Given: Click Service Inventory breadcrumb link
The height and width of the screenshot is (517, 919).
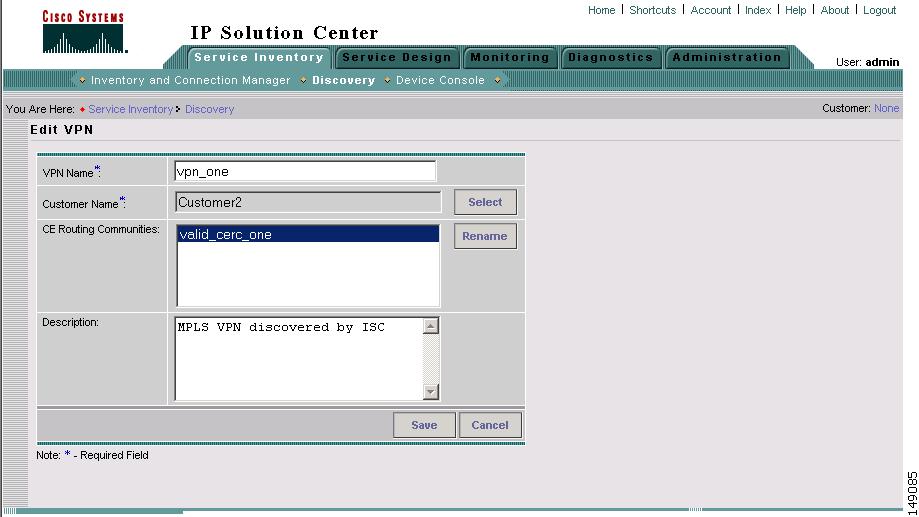Looking at the screenshot, I should click(131, 109).
